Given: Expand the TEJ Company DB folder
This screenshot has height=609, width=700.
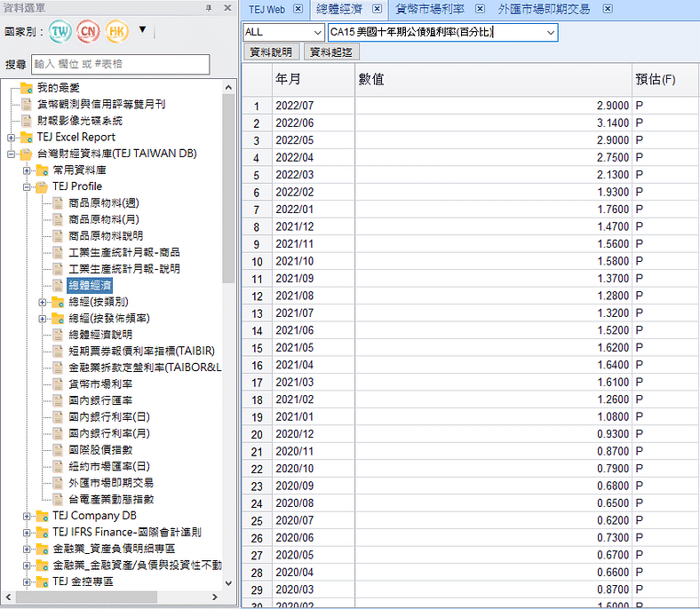Looking at the screenshot, I should (x=28, y=516).
